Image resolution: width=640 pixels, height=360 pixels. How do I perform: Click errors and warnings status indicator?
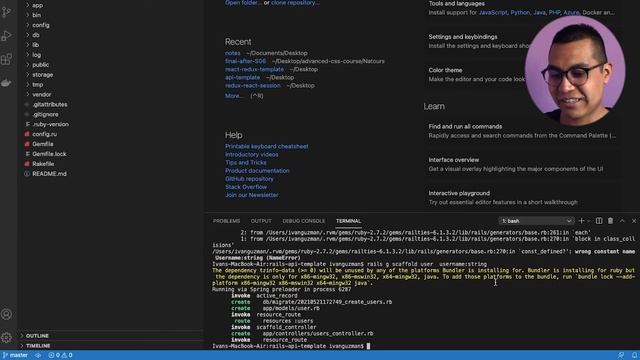60,355
